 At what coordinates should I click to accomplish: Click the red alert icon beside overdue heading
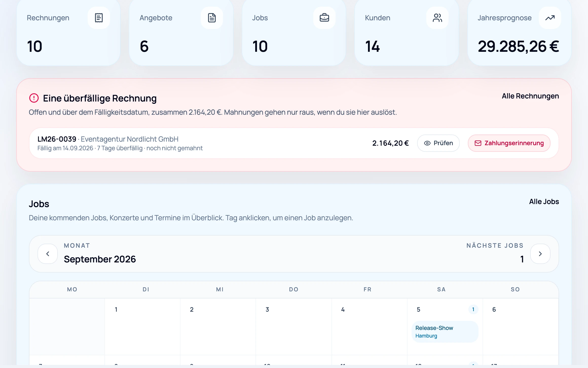click(x=34, y=98)
